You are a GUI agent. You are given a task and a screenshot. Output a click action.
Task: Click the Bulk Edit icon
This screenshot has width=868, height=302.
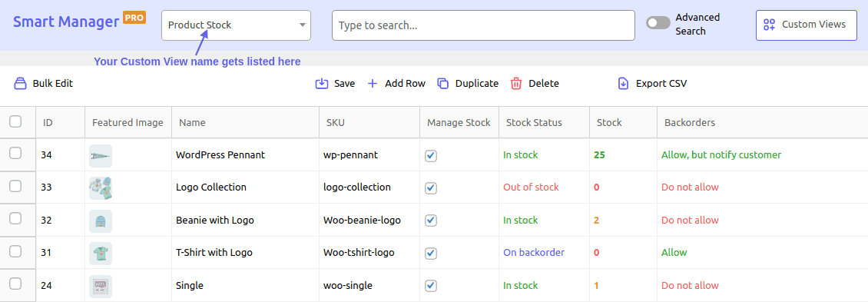click(21, 84)
